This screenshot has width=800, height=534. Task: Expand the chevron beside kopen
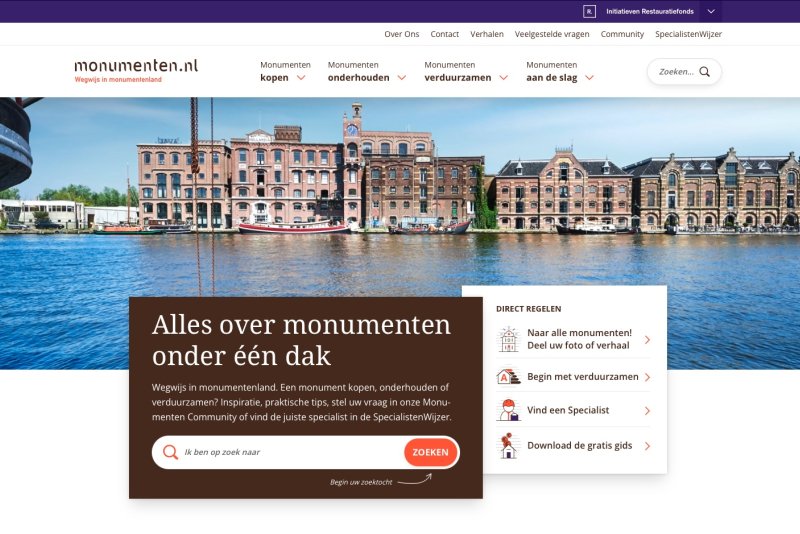tap(301, 78)
